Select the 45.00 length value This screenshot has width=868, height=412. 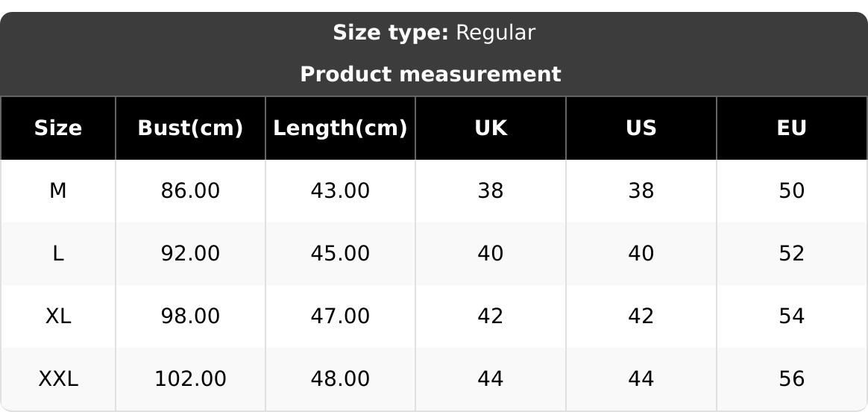(x=340, y=254)
